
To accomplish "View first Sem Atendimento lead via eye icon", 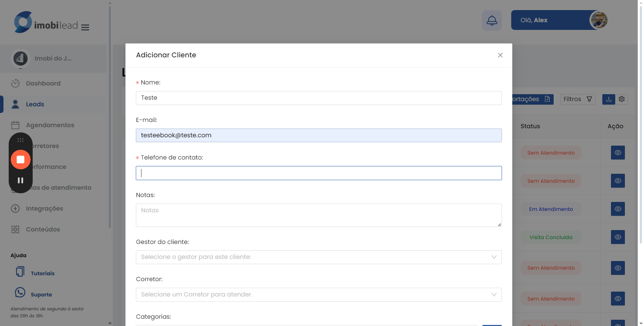I will pos(618,153).
